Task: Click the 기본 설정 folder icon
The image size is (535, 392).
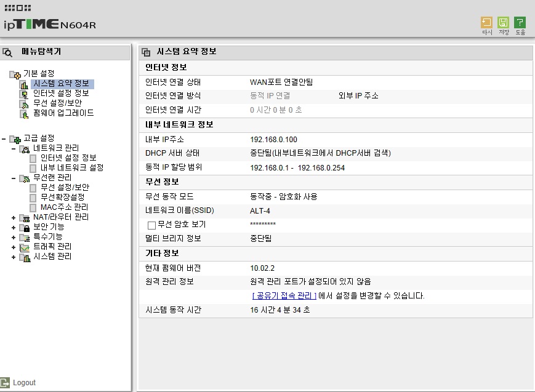Action: coord(15,74)
